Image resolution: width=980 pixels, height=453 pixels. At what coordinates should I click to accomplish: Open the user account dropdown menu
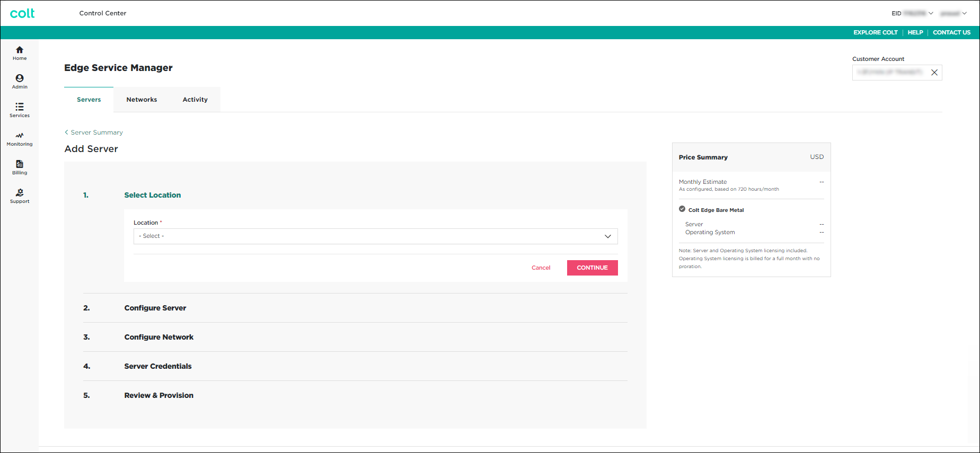[x=953, y=13]
